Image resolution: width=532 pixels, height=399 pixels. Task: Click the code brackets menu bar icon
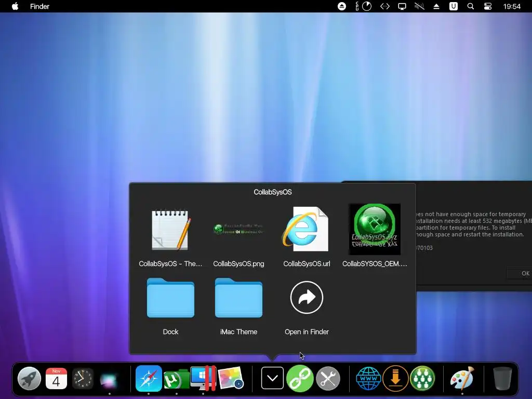pos(385,6)
